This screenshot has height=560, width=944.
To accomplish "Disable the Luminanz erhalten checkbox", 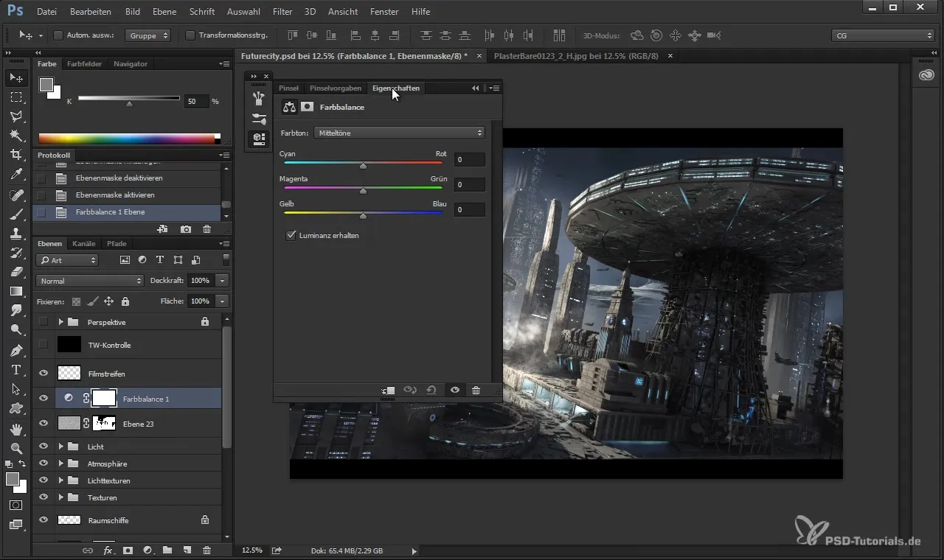I will coord(291,236).
